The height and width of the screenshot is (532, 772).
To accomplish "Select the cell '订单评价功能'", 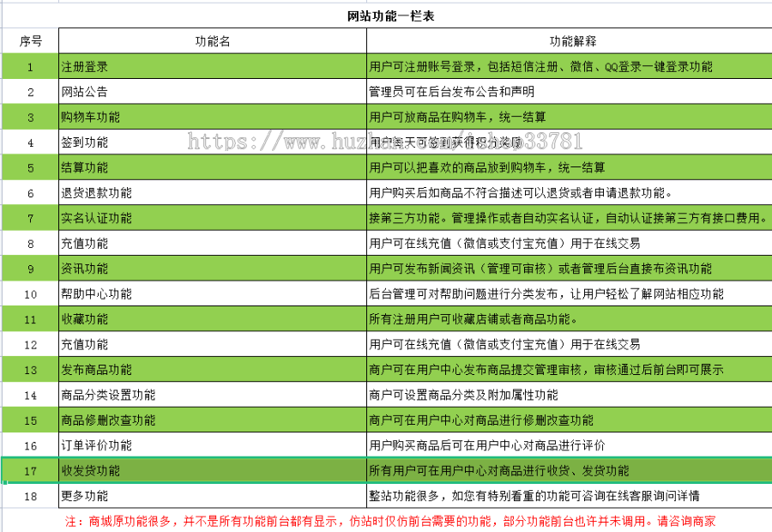I will click(213, 446).
